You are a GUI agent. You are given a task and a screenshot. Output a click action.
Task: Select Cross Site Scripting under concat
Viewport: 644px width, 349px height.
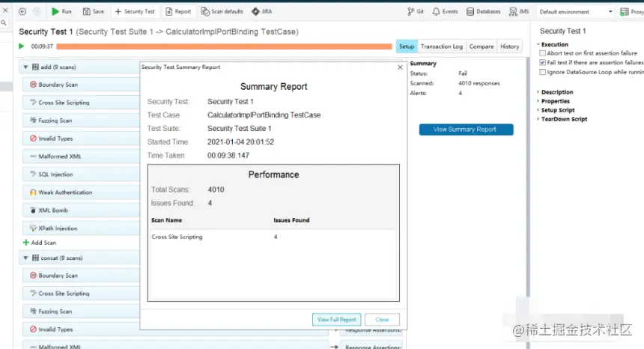pyautogui.click(x=82, y=293)
